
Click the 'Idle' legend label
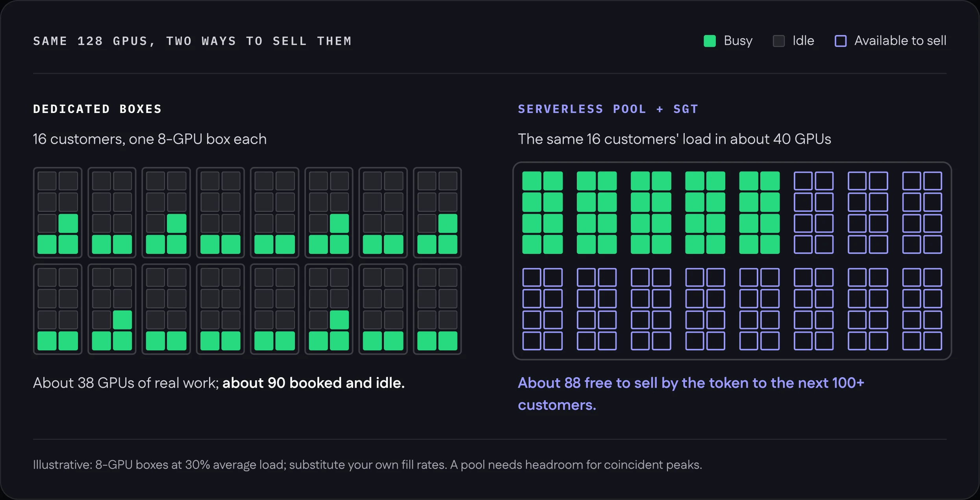tap(803, 41)
